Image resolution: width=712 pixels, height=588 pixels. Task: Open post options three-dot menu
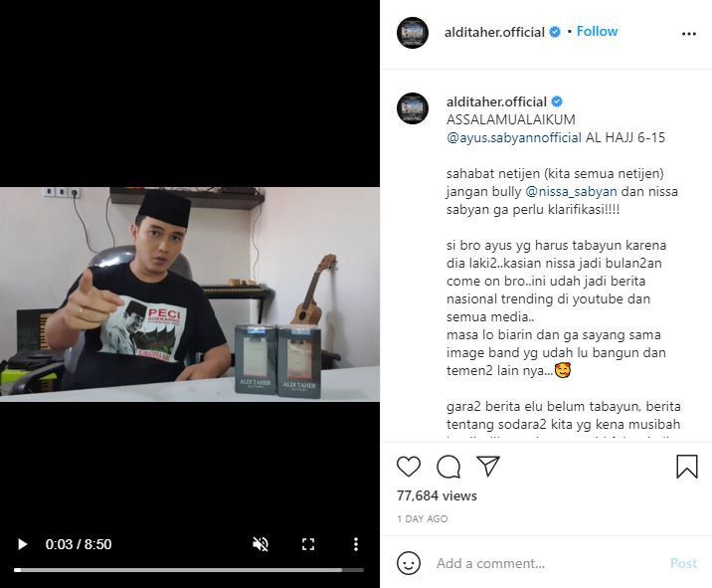pos(689,34)
